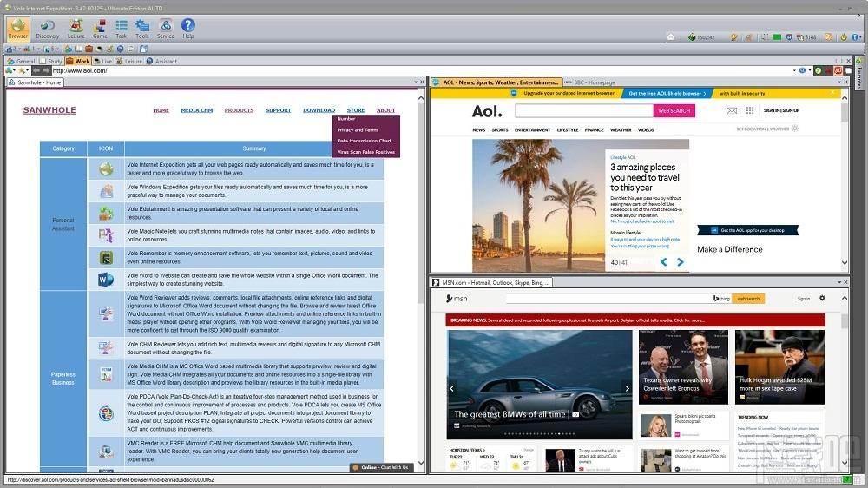This screenshot has width=868, height=488.
Task: Open the PRODUCTS link on Sanwhole
Action: [240, 110]
